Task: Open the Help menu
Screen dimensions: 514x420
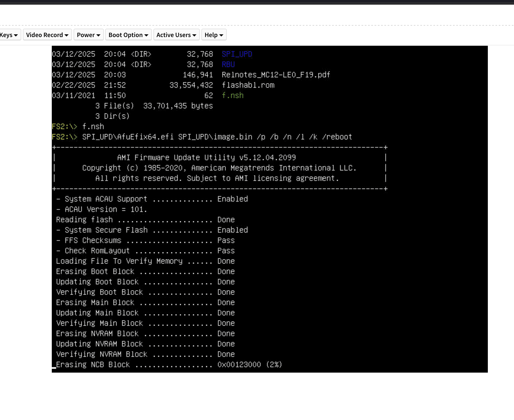Action: pos(214,35)
